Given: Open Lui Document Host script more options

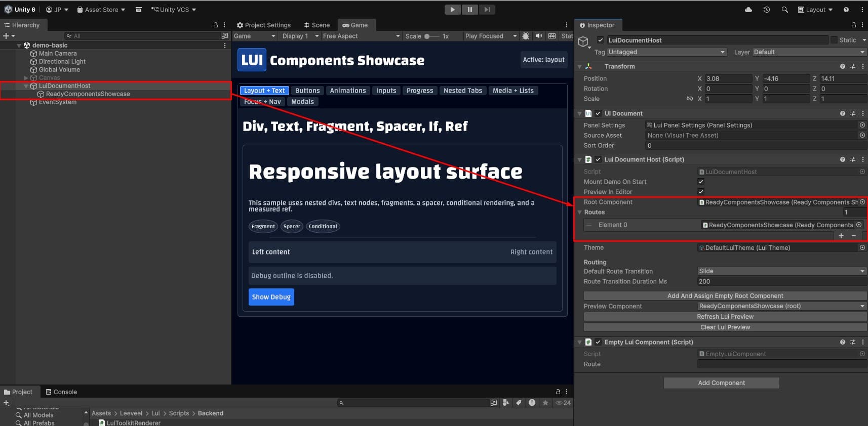Looking at the screenshot, I should pos(863,159).
